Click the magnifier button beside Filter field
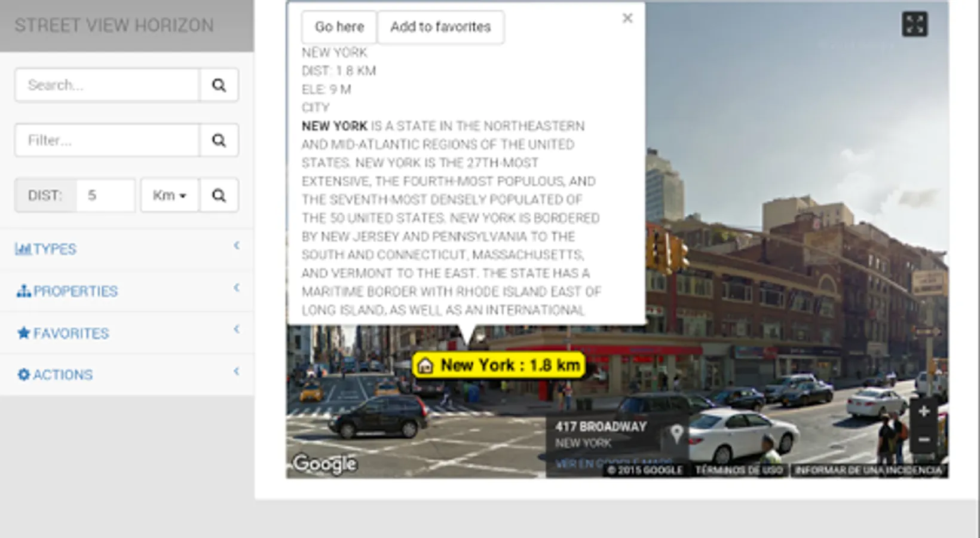 click(219, 140)
